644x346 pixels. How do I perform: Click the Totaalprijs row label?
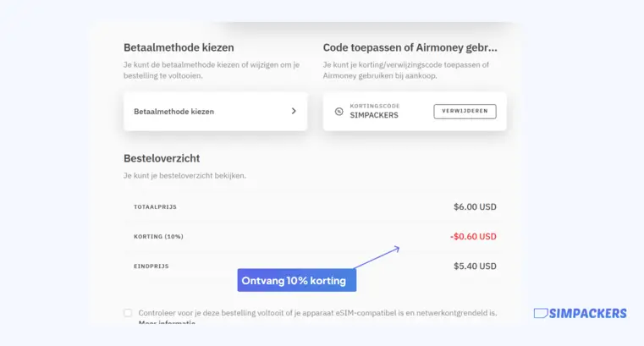155,207
